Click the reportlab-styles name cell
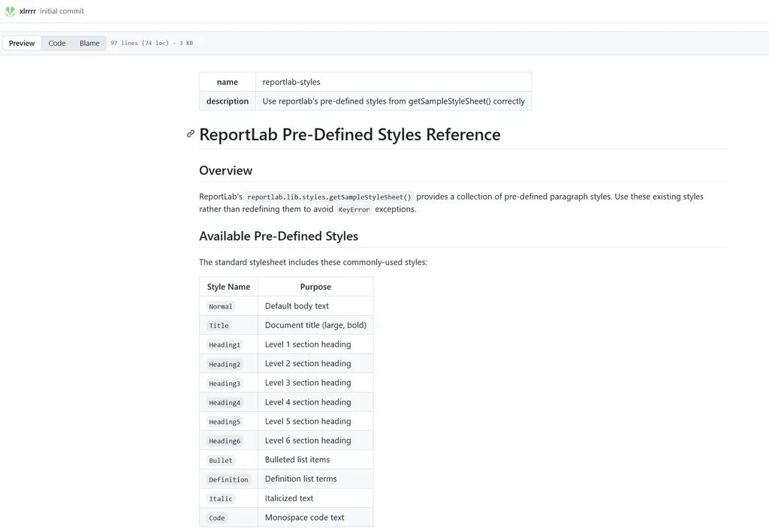The image size is (769, 532). [x=394, y=82]
